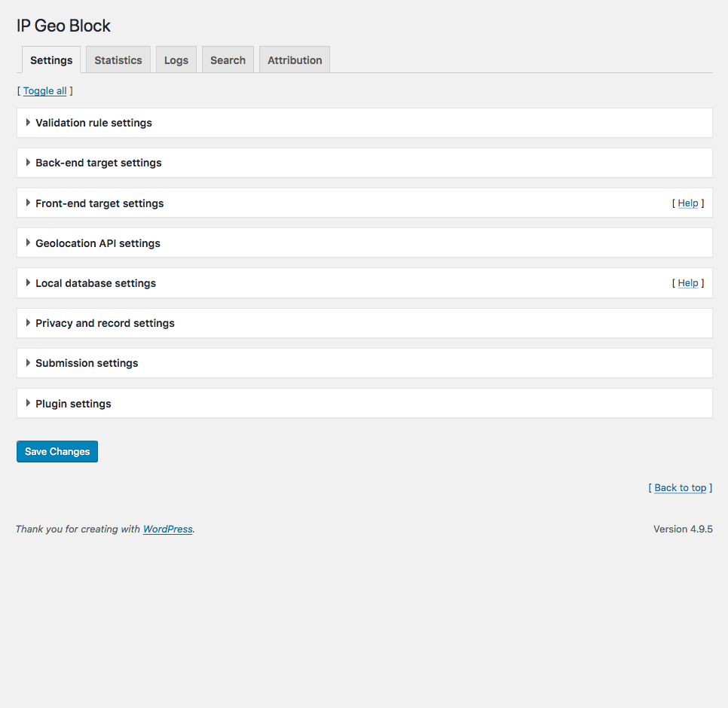Click the IP Geo Block page heading
Screen dimensions: 728x708
pyautogui.click(x=63, y=26)
